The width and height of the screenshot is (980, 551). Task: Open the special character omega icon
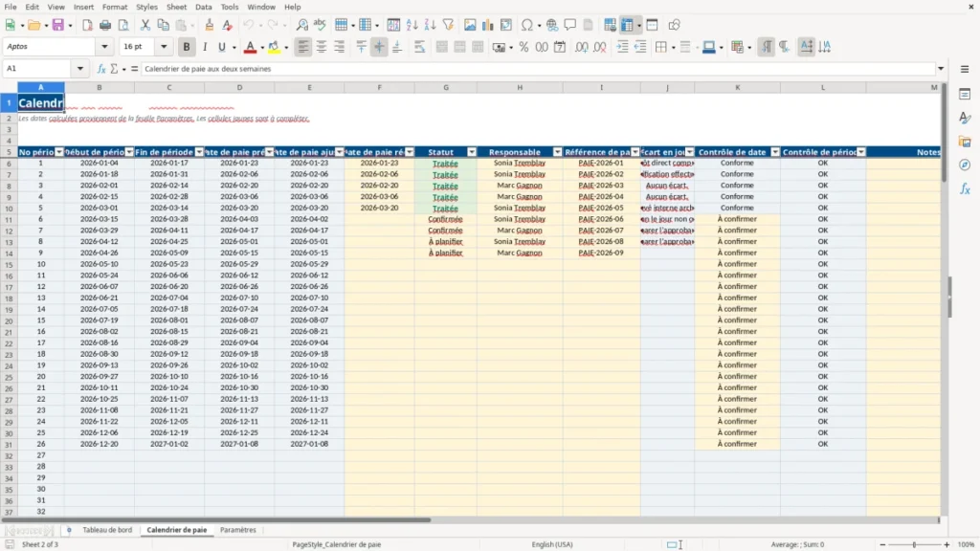click(527, 25)
